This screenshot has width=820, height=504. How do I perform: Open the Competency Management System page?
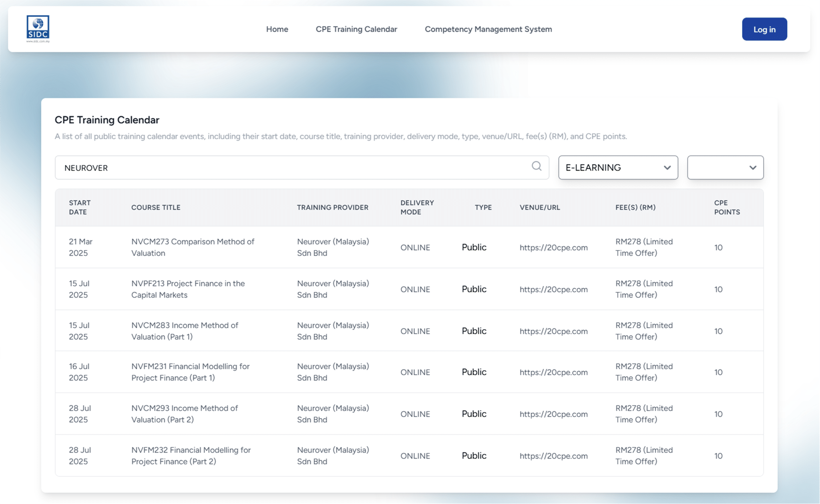[488, 29]
